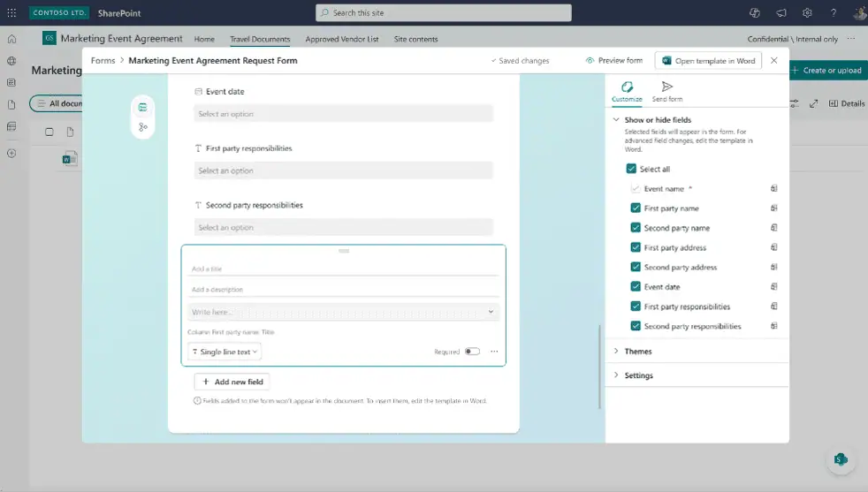Open the files page icon in left rail

pos(11,104)
